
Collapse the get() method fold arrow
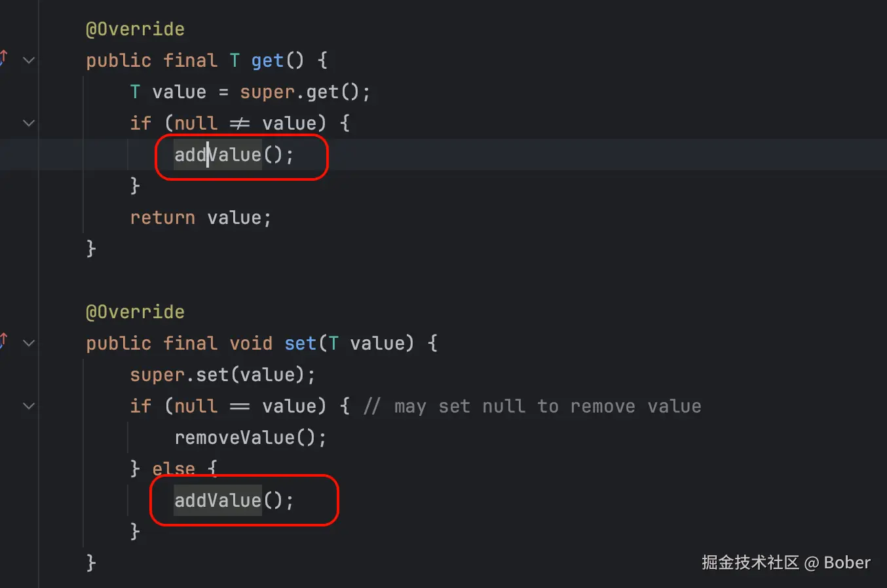[29, 60]
